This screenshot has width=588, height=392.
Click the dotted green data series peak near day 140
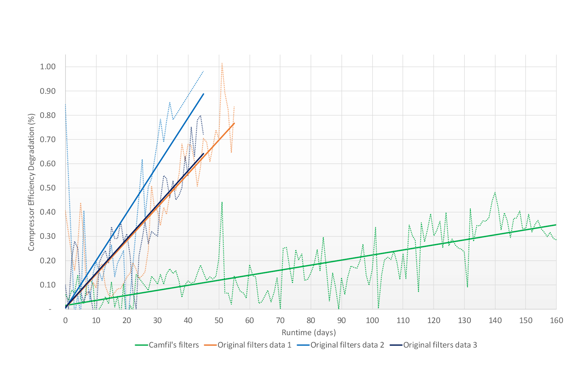(x=495, y=193)
